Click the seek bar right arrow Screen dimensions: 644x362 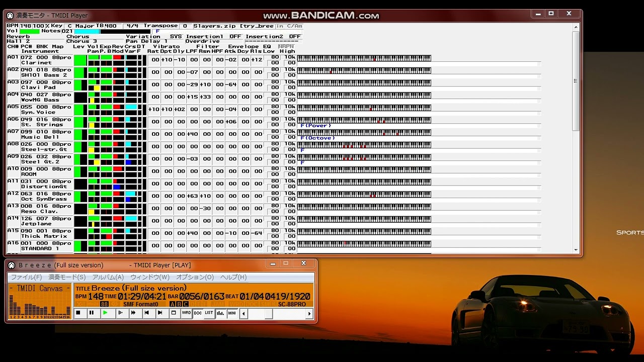pos(309,314)
